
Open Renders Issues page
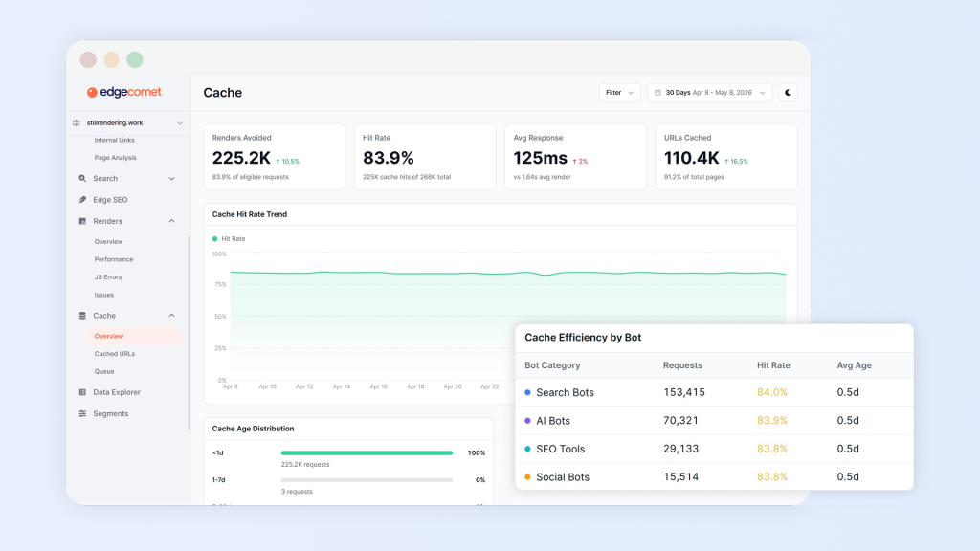click(x=103, y=295)
